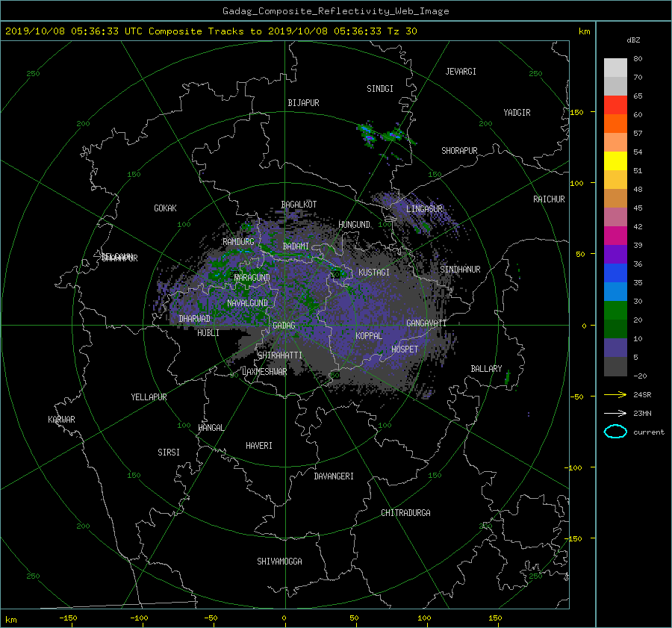Click the BIJAPUR city label
This screenshot has height=628, width=672.
(303, 103)
